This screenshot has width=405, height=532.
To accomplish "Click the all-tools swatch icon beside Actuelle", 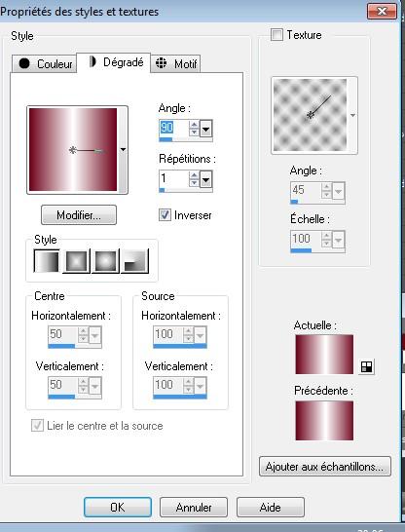I will (366, 366).
